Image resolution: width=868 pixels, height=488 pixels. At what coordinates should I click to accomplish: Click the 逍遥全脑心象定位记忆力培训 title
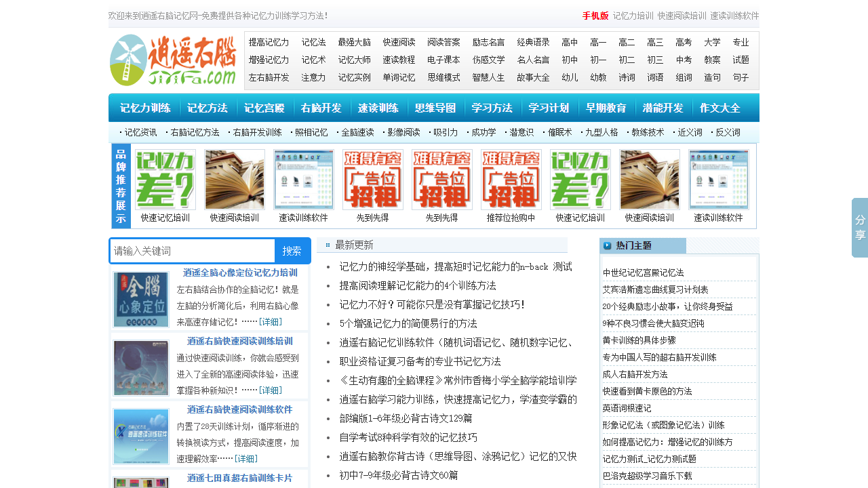click(240, 272)
